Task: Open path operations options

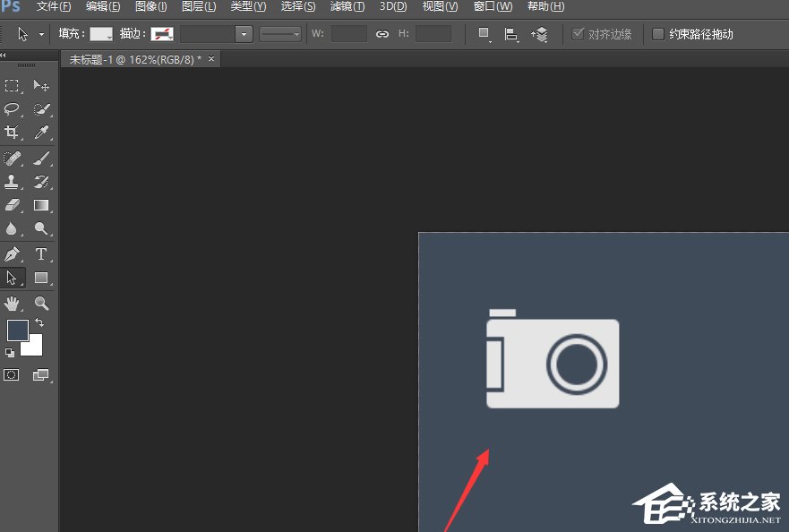Action: [x=485, y=34]
